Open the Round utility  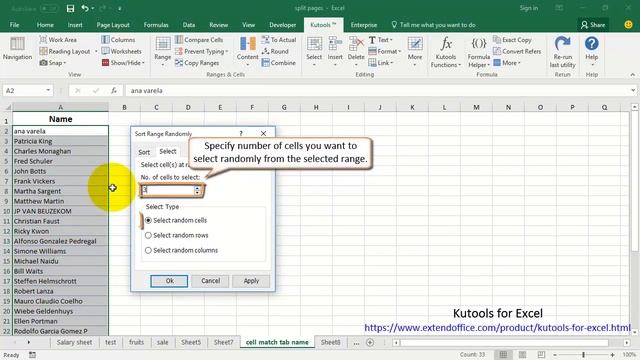tap(275, 51)
